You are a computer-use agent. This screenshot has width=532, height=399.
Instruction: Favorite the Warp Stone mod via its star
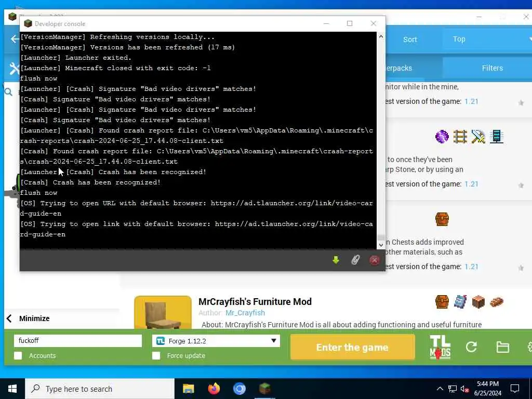[521, 185]
